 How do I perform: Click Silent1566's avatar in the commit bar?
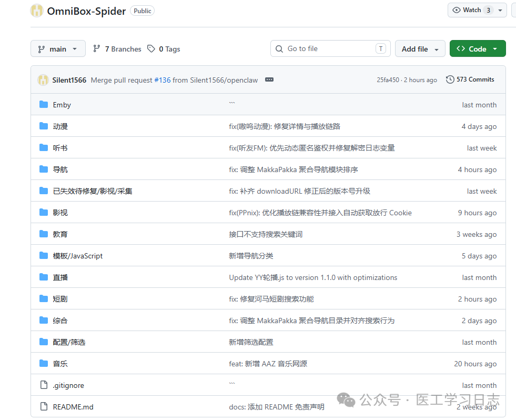point(43,79)
